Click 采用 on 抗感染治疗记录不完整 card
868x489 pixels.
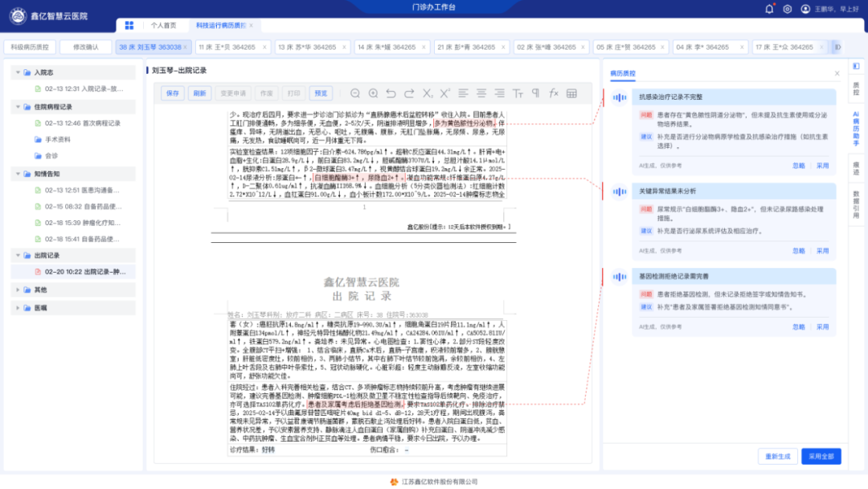(823, 166)
